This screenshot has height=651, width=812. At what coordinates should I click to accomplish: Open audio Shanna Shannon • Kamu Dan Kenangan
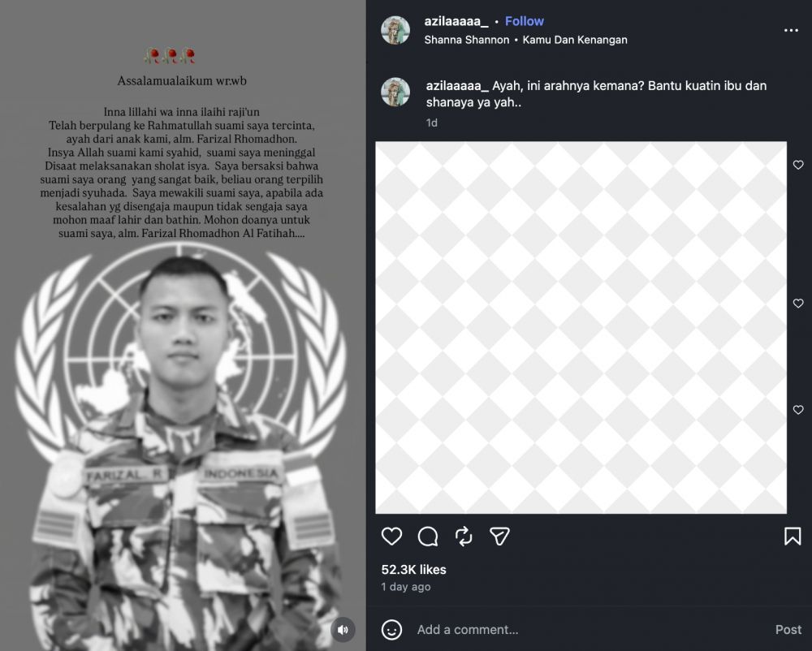point(525,39)
